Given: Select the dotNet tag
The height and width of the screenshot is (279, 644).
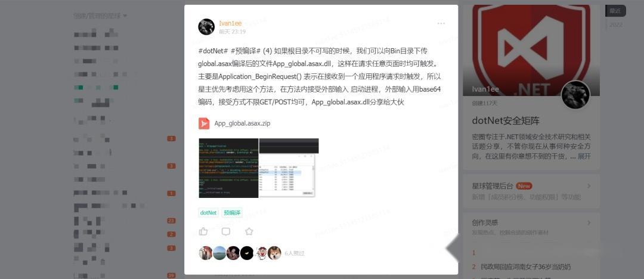Looking at the screenshot, I should [208, 213].
